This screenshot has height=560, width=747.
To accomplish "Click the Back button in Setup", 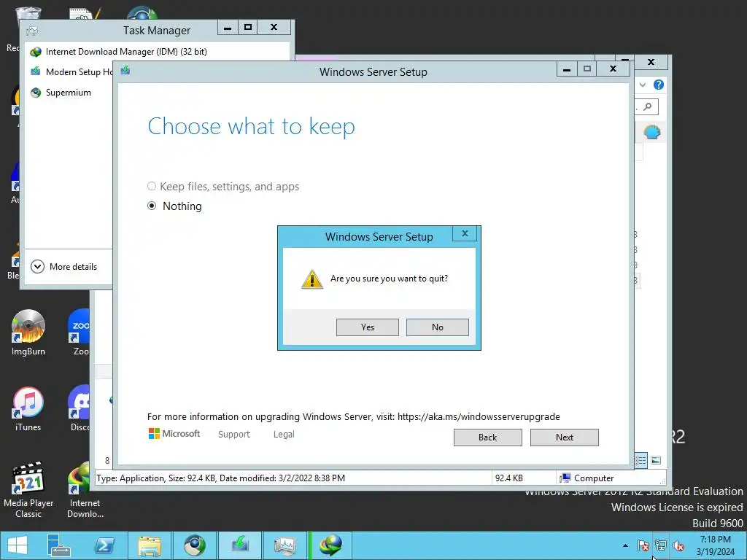I will click(x=488, y=437).
